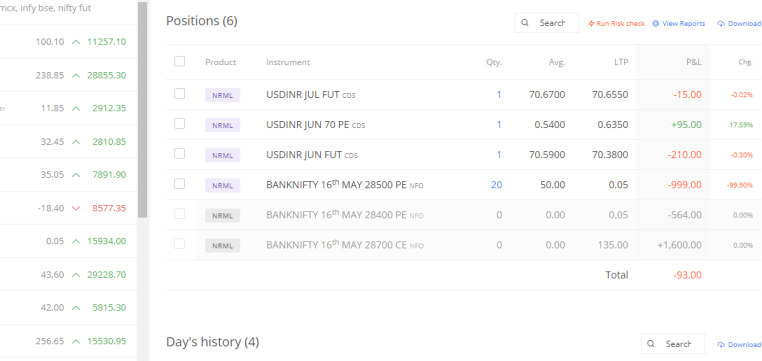
Task: Check the BANKNIFTY 28500 PE row checkbox
Action: coord(179,184)
